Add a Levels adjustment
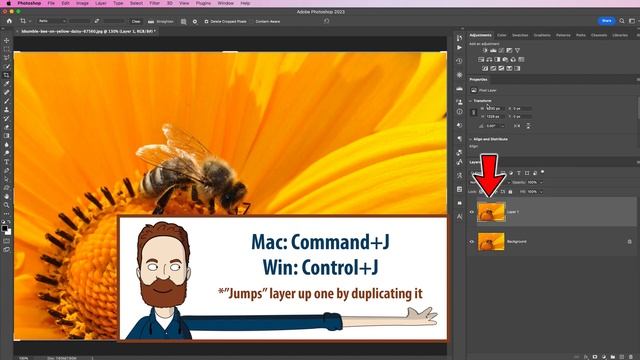The image size is (640, 360). click(x=493, y=50)
